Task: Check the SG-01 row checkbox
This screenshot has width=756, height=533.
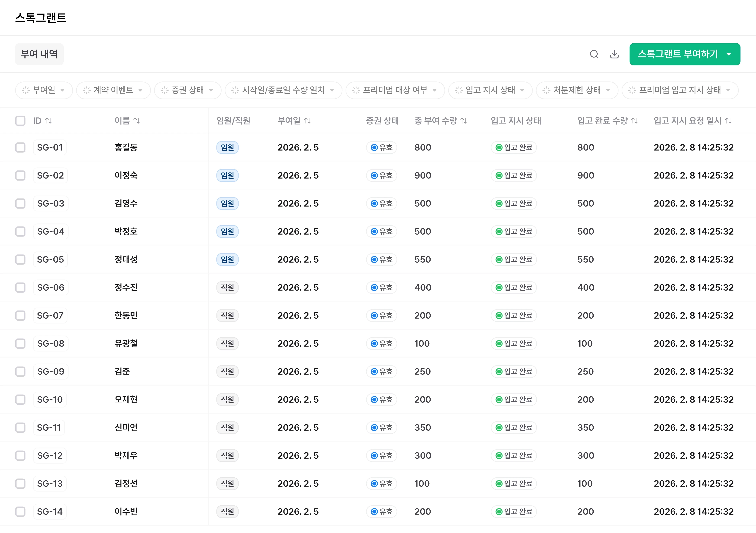Action: (20, 148)
